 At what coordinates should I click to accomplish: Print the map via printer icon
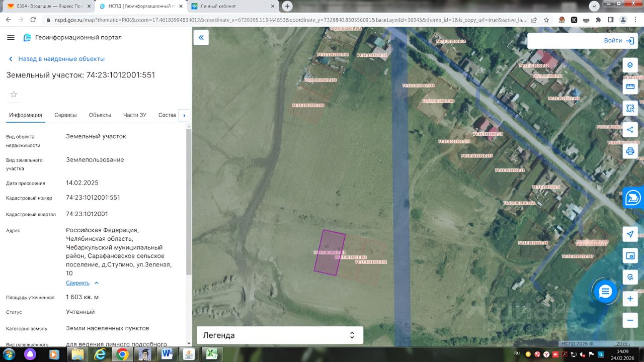point(630,151)
